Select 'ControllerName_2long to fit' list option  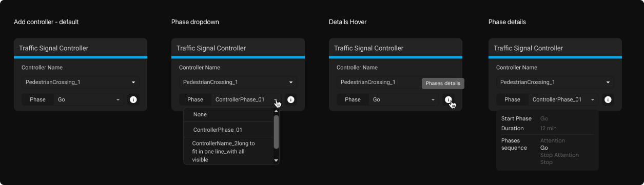[228, 152]
